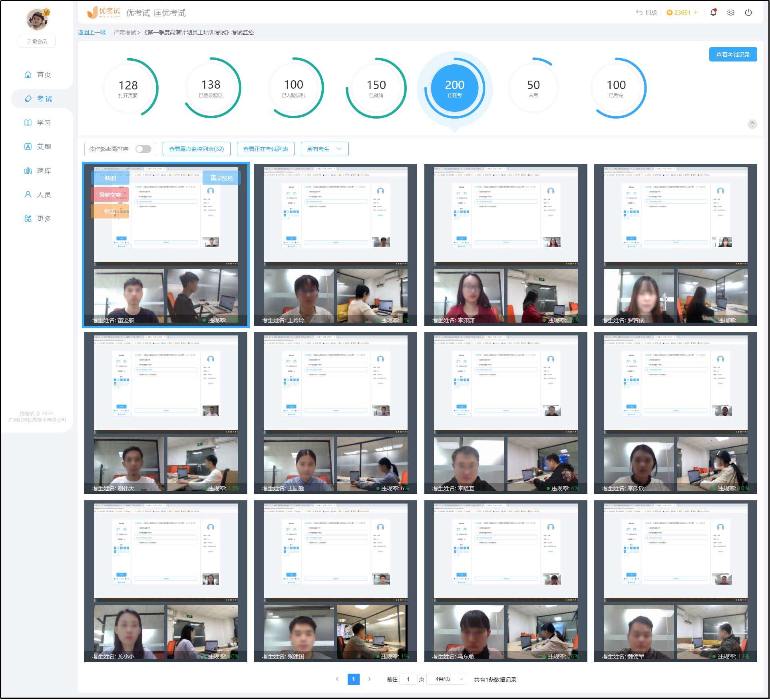The image size is (770, 700).
Task: Click the plus icon beside 23691 coins
Action: (696, 12)
